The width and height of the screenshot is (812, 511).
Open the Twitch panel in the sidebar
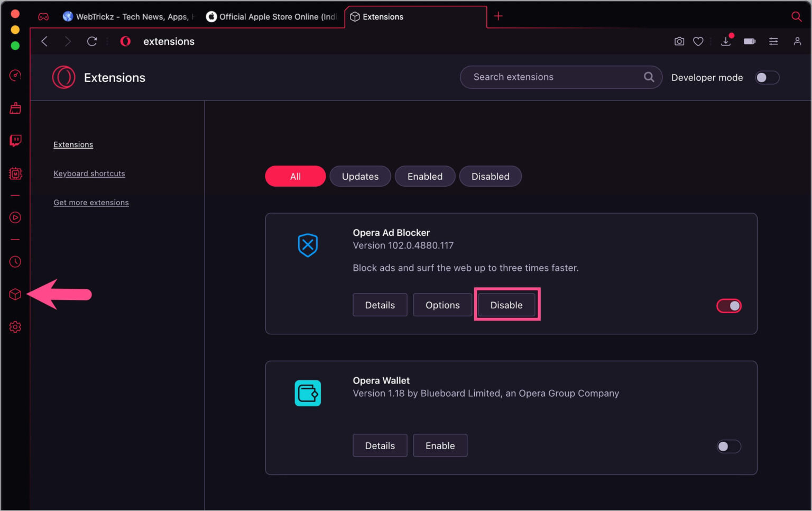click(15, 140)
